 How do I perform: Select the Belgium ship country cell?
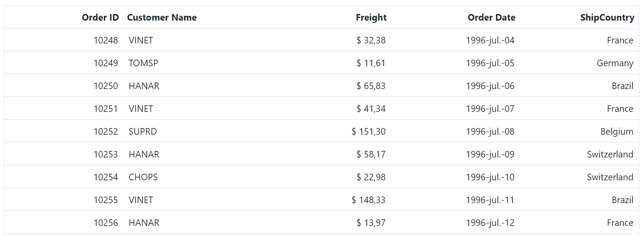(x=616, y=132)
